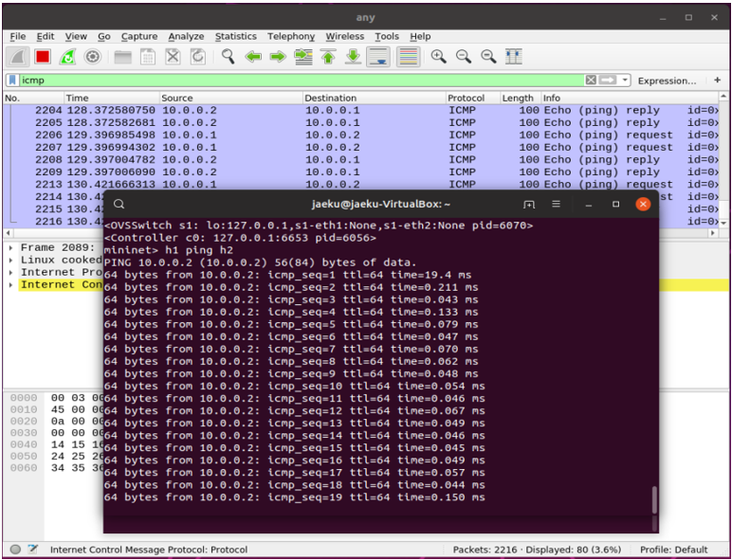Image resolution: width=732 pixels, height=560 pixels.
Task: Open the Tools menu
Action: pyautogui.click(x=387, y=36)
